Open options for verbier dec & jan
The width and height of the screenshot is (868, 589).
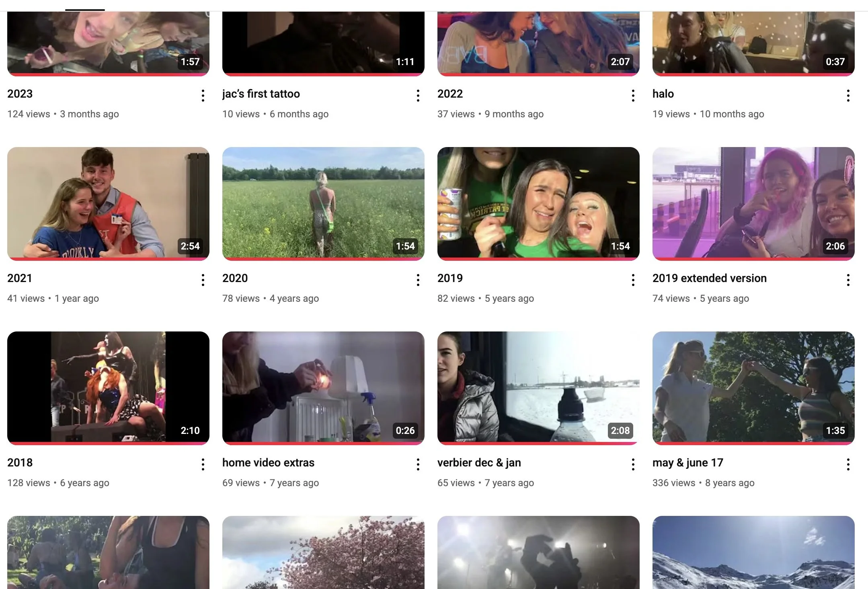point(633,464)
